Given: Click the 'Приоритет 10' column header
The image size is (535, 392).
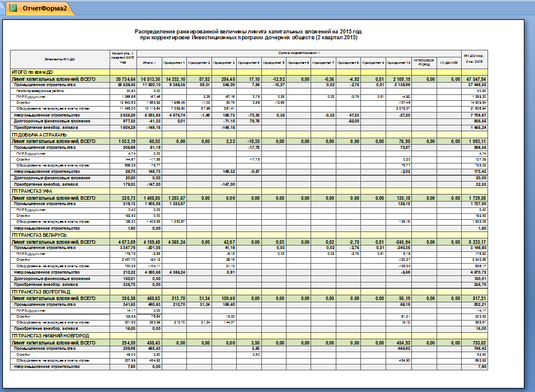Looking at the screenshot, I should click(398, 63).
